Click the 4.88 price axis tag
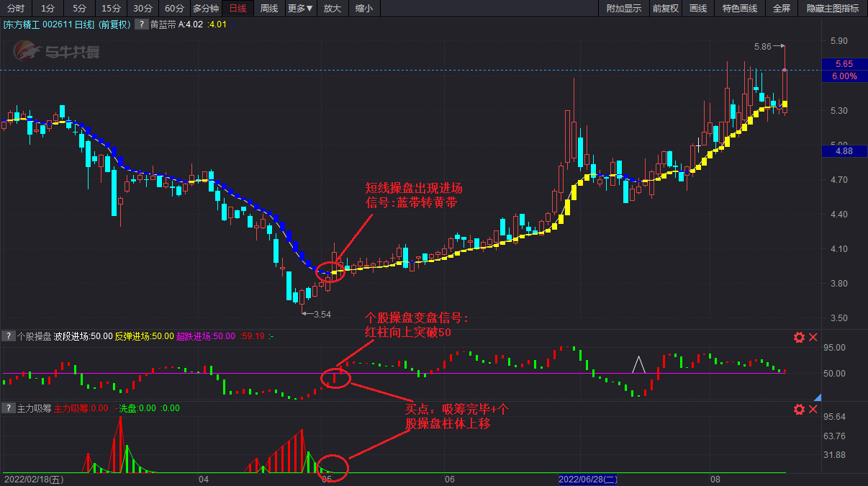Image resolution: width=868 pixels, height=486 pixels. pos(844,151)
